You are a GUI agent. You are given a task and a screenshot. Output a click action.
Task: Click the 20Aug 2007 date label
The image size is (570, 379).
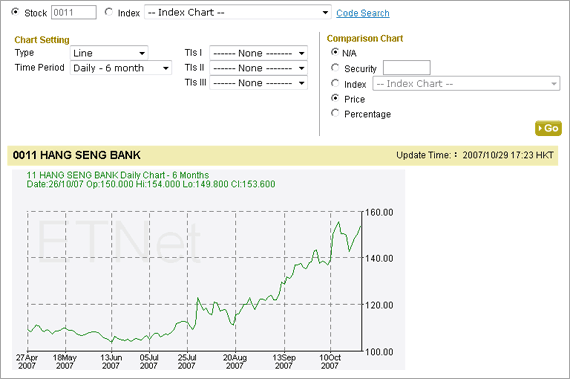click(235, 362)
